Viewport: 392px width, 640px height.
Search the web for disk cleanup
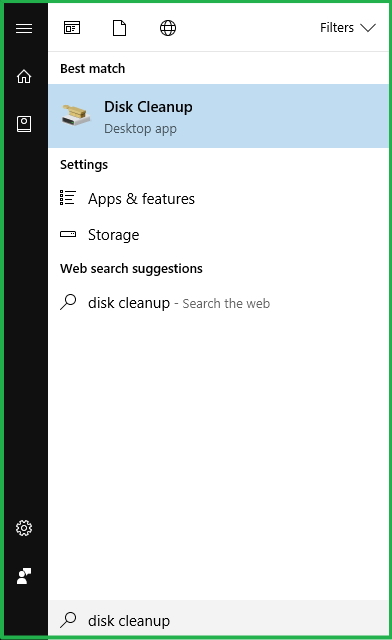[x=218, y=303]
